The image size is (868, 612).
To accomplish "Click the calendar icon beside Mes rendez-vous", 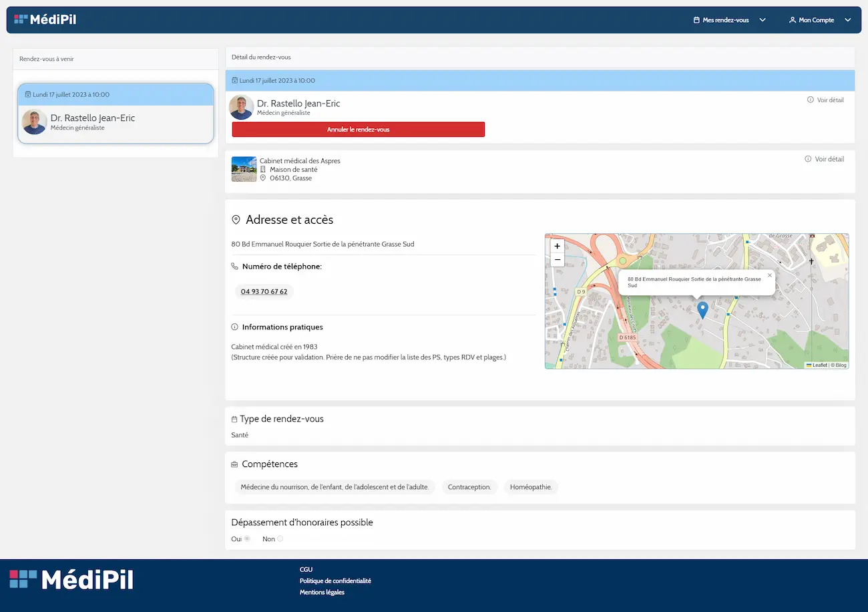I will (696, 20).
